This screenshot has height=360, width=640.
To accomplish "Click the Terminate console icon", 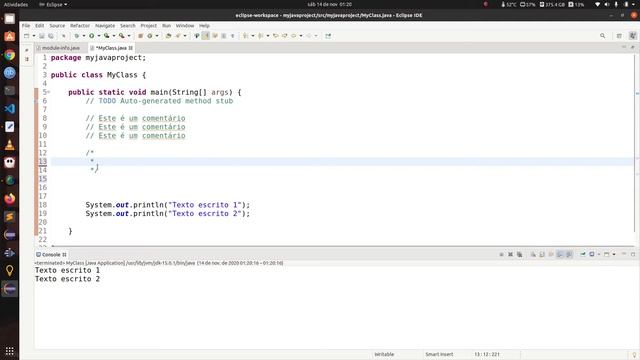I will coord(501,254).
